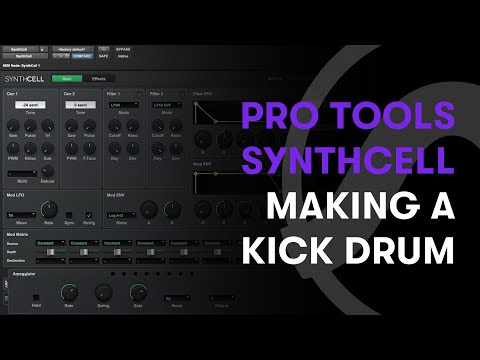Click the BYPASS button

pos(123,49)
